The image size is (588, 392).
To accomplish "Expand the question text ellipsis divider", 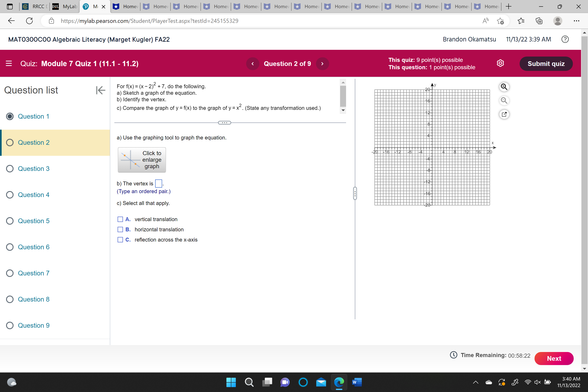I will pos(224,123).
